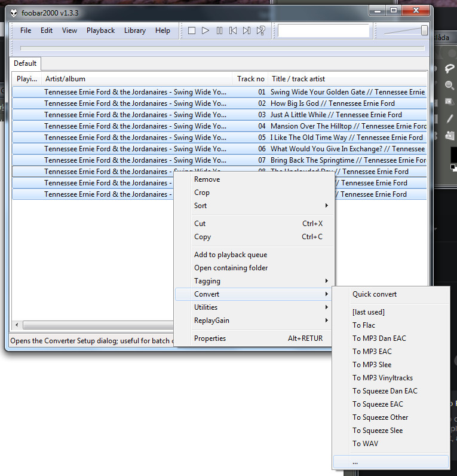The image size is (457, 476).
Task: Select track 07 Bring Back The Springtime
Action: tap(219, 160)
